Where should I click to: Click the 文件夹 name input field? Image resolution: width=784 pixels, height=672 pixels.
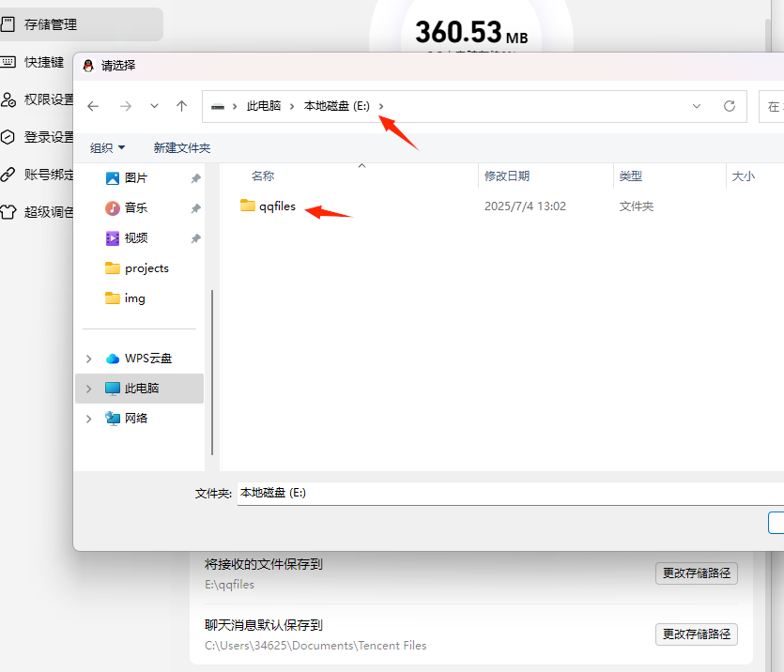point(507,493)
